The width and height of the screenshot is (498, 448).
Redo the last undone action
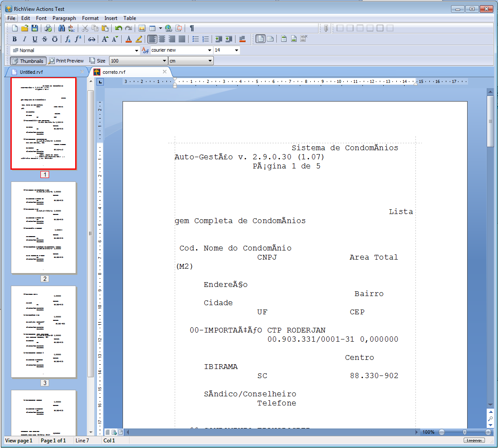tap(128, 28)
